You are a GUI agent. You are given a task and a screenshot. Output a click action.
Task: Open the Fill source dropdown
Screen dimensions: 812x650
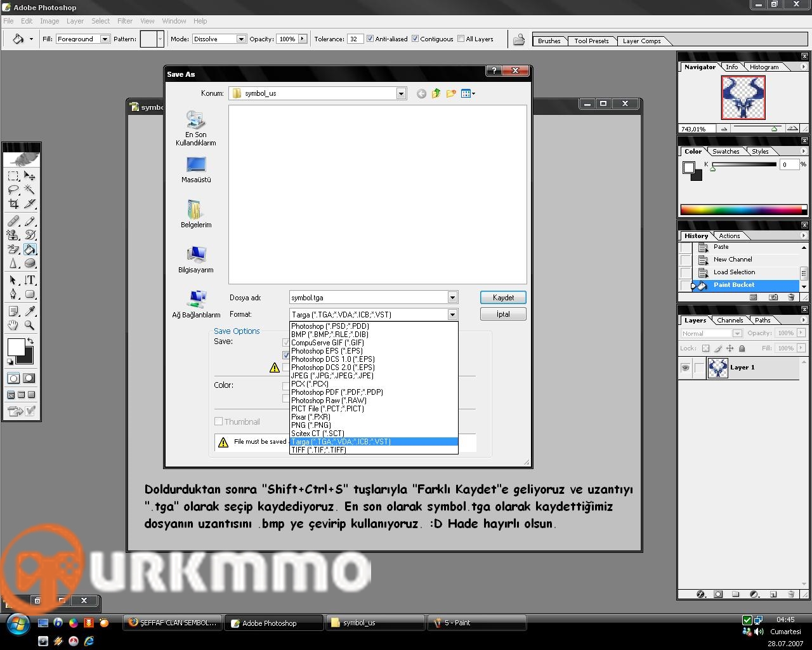(x=105, y=39)
